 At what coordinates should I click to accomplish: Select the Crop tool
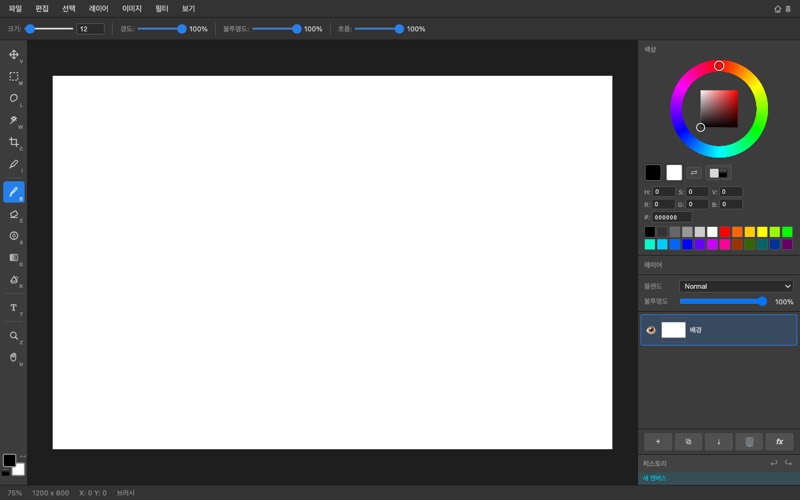point(14,142)
